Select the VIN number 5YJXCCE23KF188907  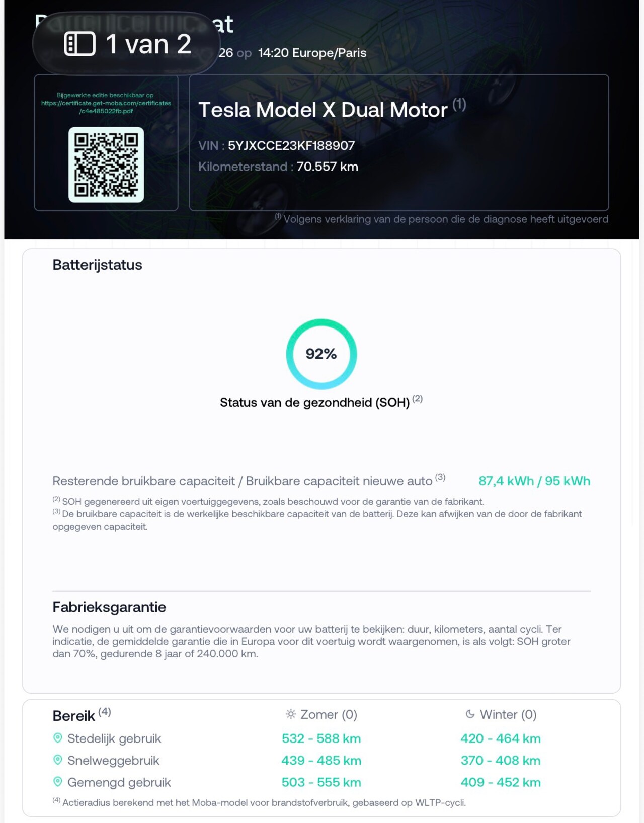pos(291,146)
